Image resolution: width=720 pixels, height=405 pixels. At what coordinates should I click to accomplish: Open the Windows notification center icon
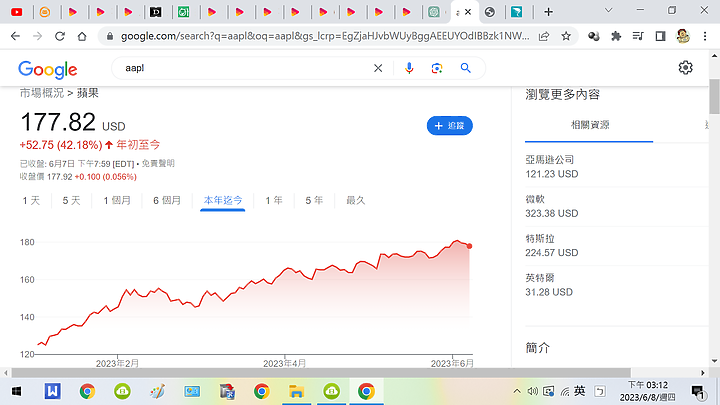[x=698, y=392]
